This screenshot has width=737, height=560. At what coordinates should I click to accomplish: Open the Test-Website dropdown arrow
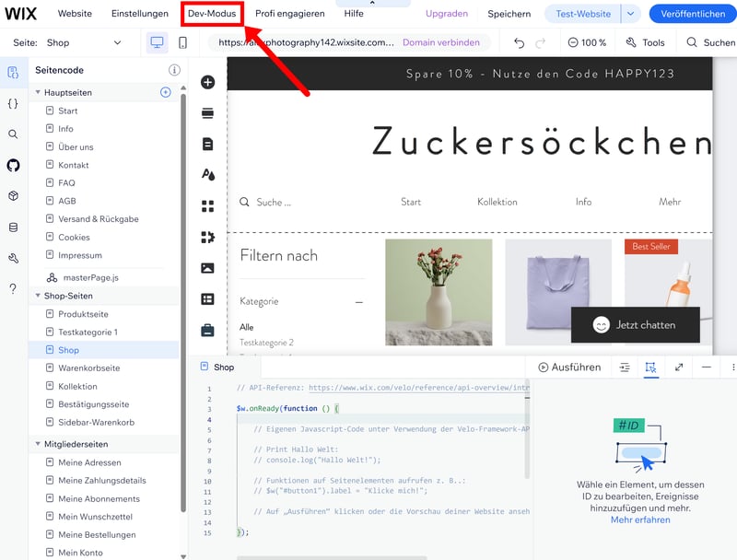[x=631, y=14]
